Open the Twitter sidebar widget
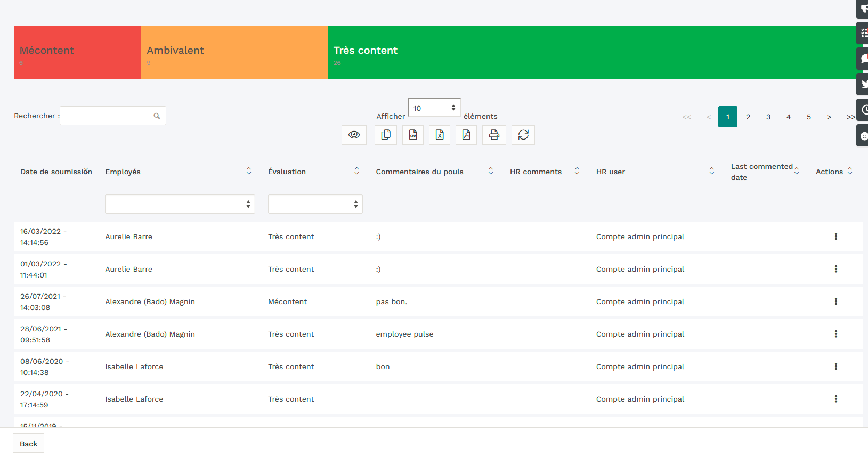Screen dimensions: 868x457 click(x=863, y=84)
